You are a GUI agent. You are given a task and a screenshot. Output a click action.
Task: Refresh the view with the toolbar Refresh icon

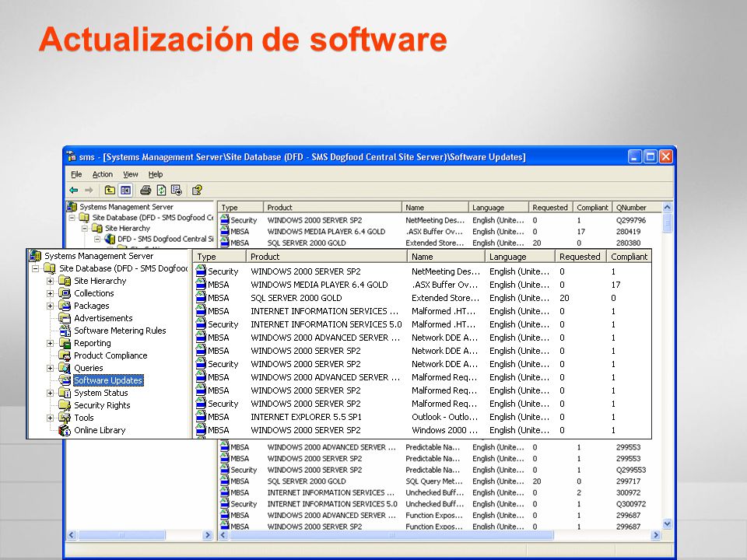pos(162,191)
